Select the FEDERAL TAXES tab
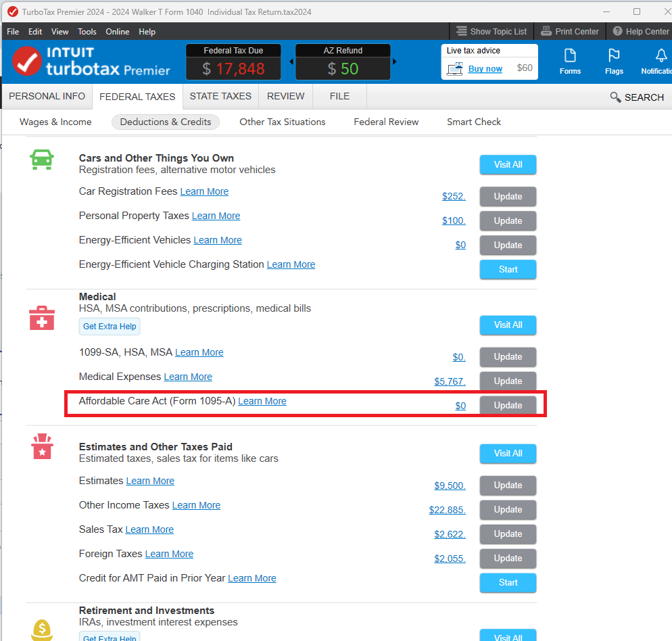 [137, 97]
